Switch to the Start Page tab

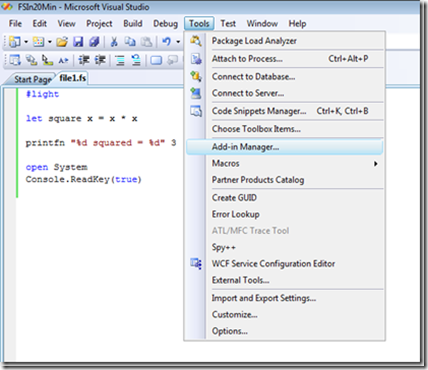pos(33,79)
